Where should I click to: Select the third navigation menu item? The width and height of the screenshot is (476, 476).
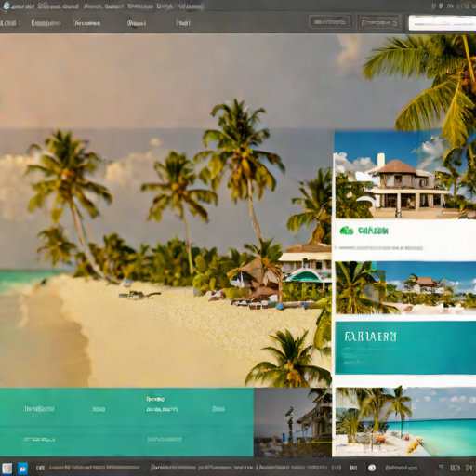click(x=87, y=23)
